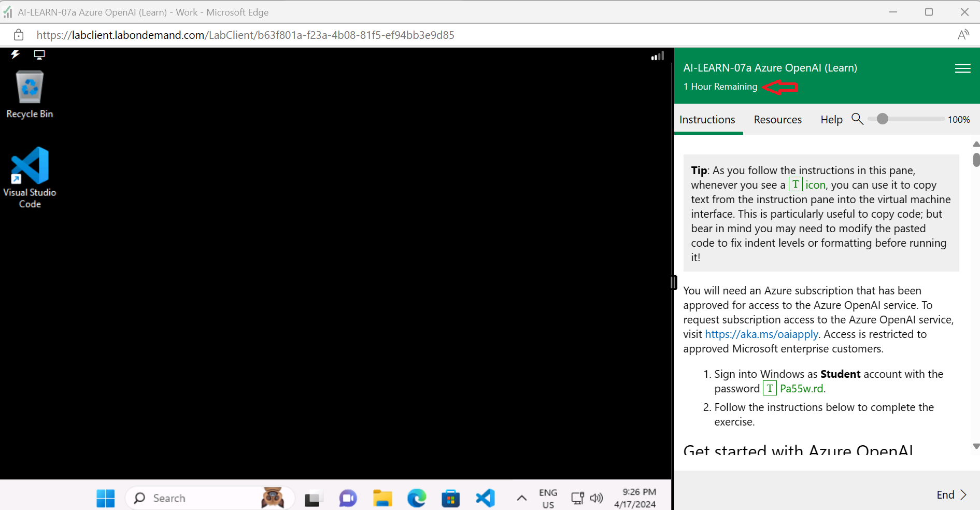Expand hidden taskbar icons with the chevron
The height and width of the screenshot is (510, 980).
[x=521, y=498]
